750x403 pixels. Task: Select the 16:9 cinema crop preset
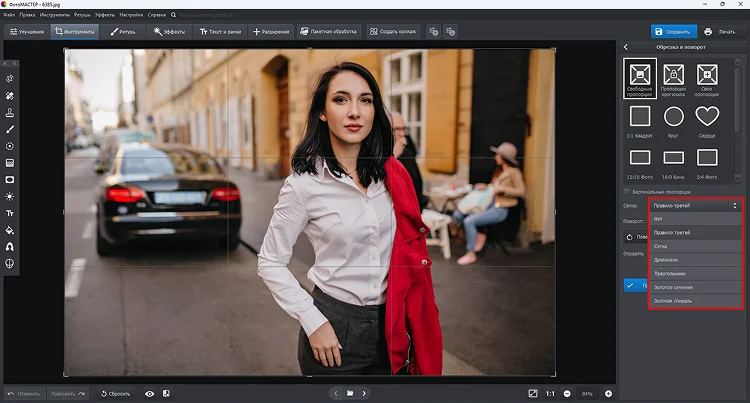pyautogui.click(x=673, y=158)
